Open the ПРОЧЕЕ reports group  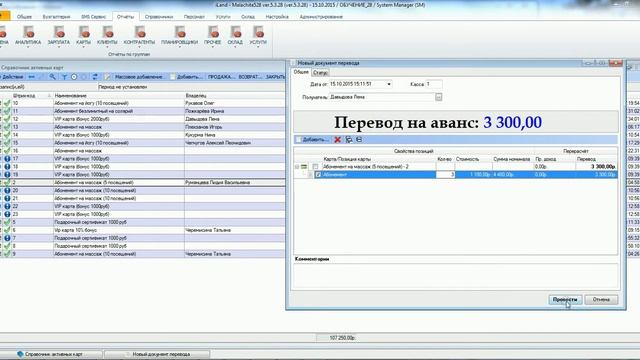pyautogui.click(x=213, y=37)
